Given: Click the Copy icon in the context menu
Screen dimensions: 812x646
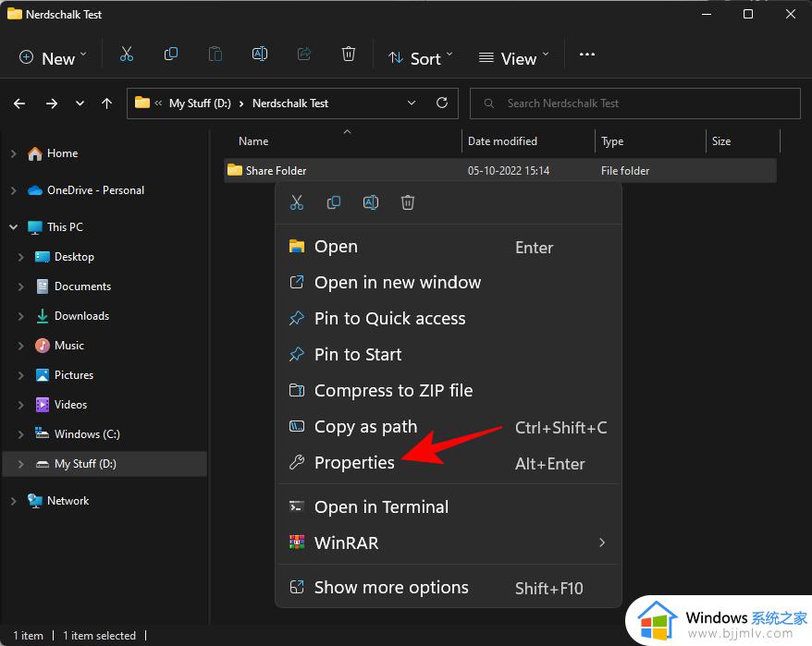Looking at the screenshot, I should (334, 202).
